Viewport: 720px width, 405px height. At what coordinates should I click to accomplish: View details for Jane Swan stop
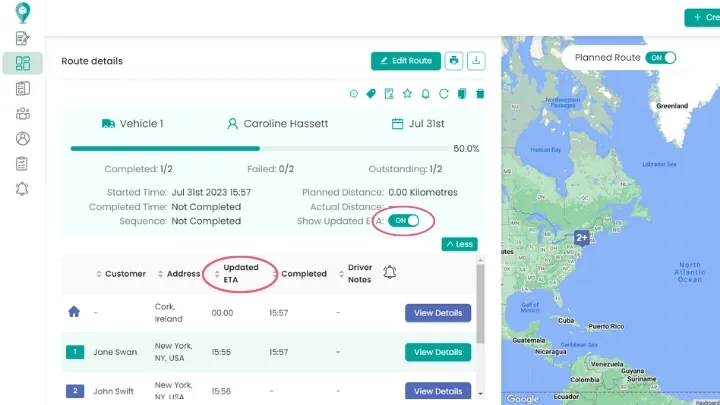(x=437, y=352)
